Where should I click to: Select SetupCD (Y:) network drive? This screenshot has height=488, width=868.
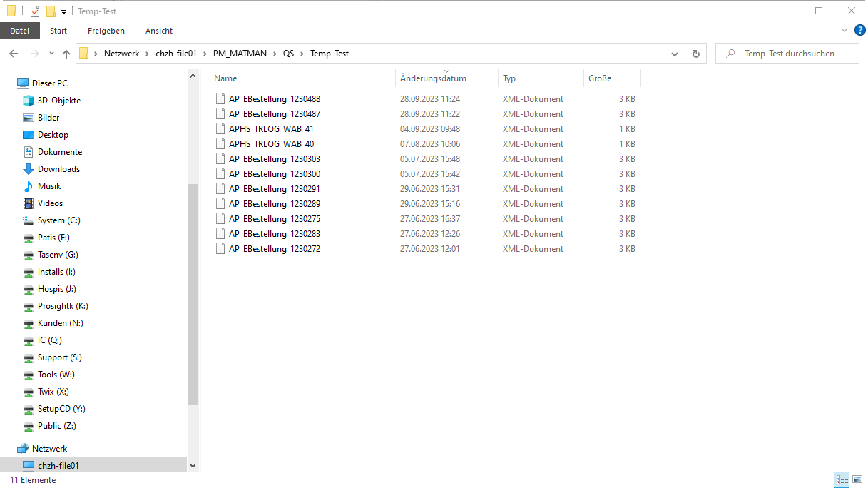pyautogui.click(x=61, y=409)
